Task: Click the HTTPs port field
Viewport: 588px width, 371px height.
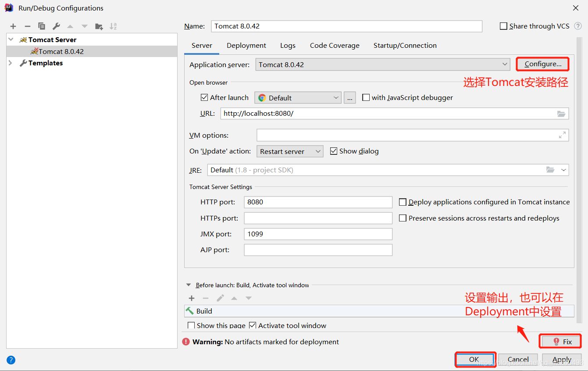Action: coord(318,218)
